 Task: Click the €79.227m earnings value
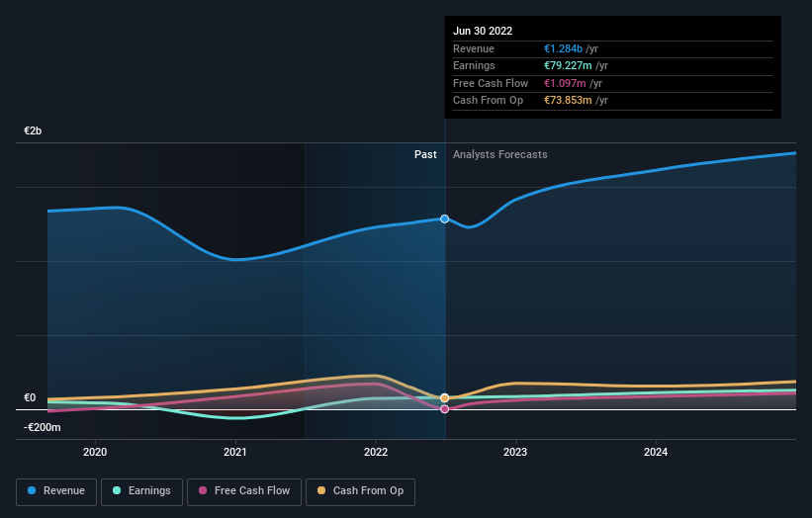point(568,65)
